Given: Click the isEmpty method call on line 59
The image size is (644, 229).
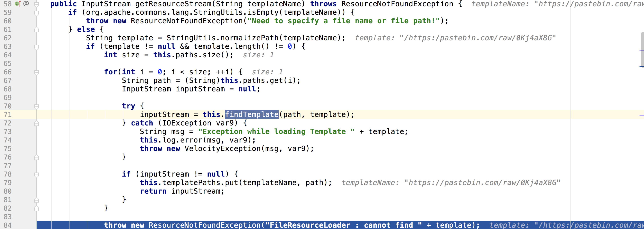Looking at the screenshot, I should 263,13.
